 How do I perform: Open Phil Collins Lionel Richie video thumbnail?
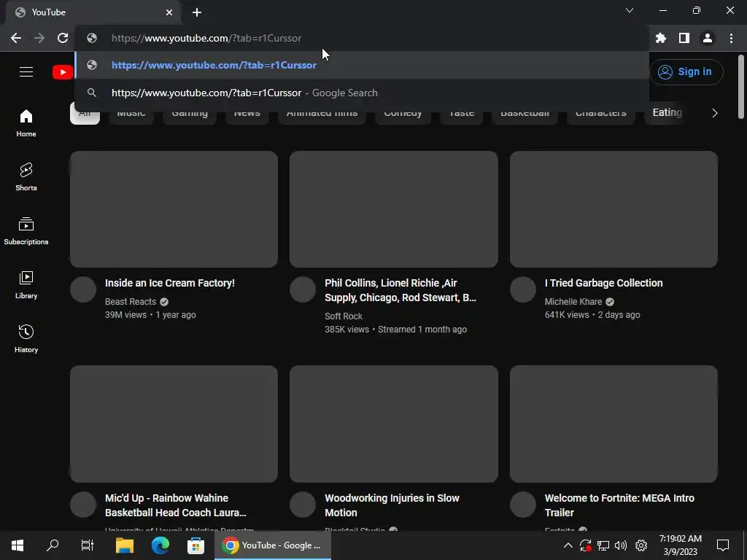point(393,209)
